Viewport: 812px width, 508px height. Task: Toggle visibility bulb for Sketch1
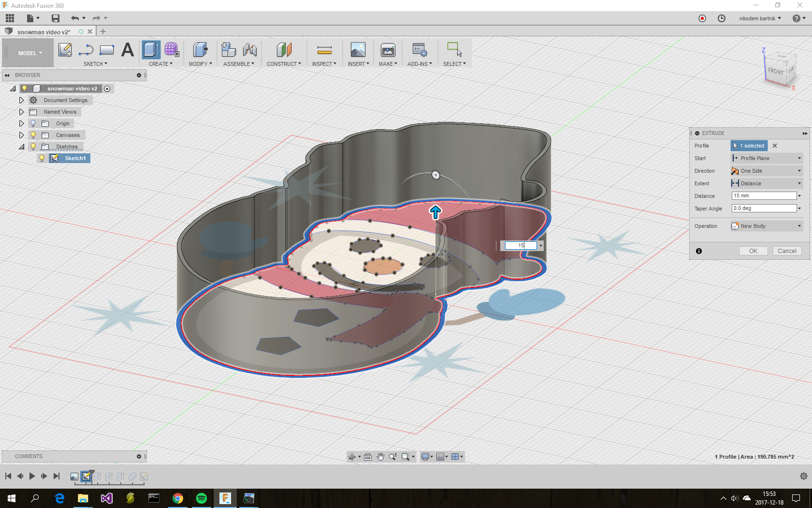point(42,158)
